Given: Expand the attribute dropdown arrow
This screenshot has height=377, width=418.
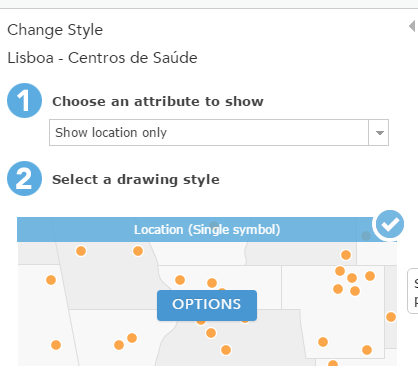Looking at the screenshot, I should click(379, 133).
